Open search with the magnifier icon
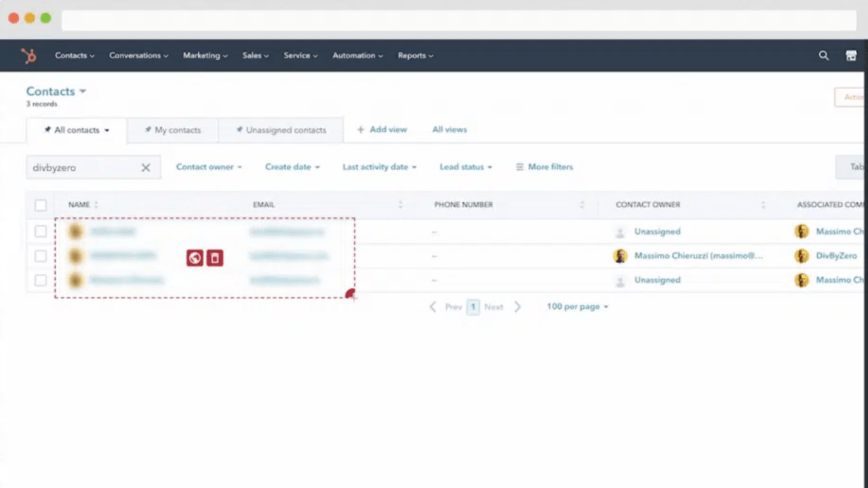 [823, 56]
